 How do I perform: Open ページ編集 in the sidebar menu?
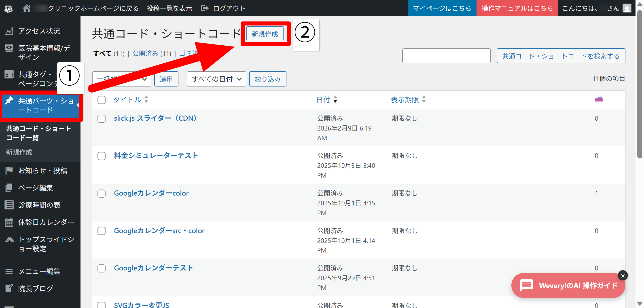(36, 188)
